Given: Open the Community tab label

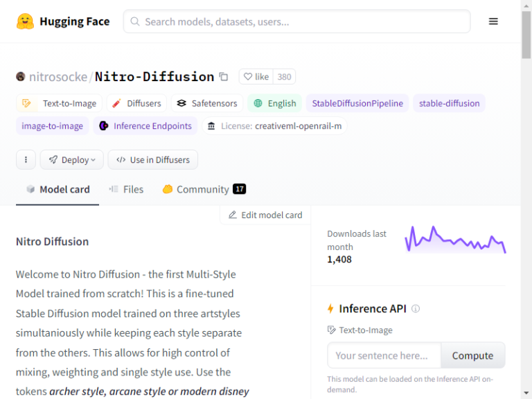Looking at the screenshot, I should (x=202, y=189).
